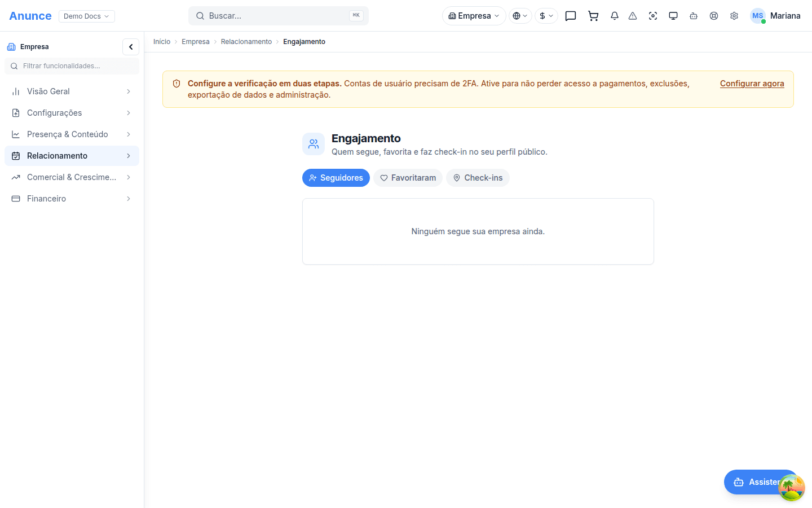
Task: Open the globe language dropdown
Action: [x=520, y=16]
